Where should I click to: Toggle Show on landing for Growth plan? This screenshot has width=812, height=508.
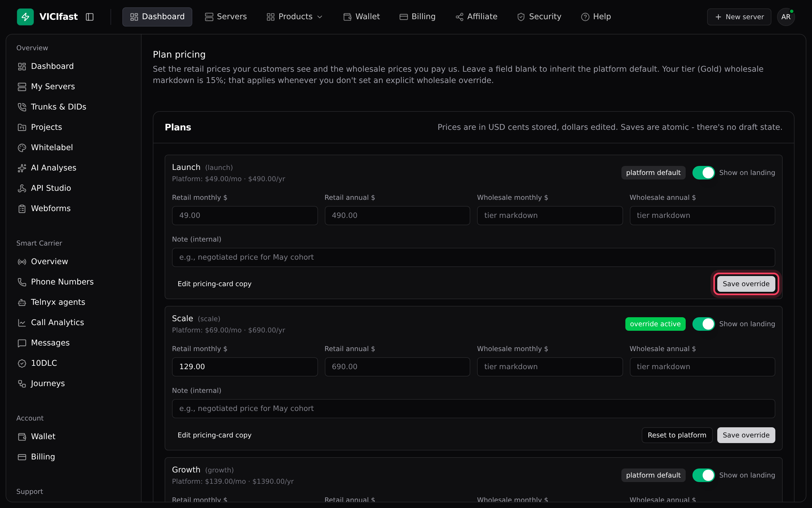point(704,475)
